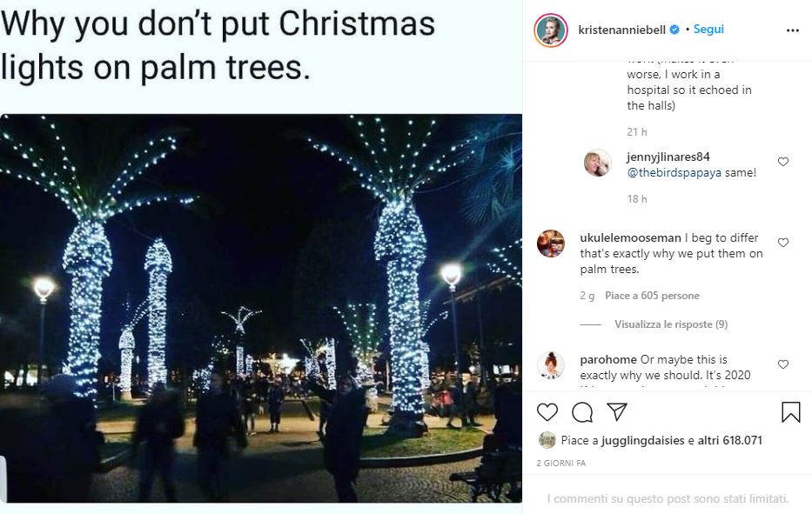Show the altri 618.071 likes list
Screen dimensions: 812x514
coord(729,440)
